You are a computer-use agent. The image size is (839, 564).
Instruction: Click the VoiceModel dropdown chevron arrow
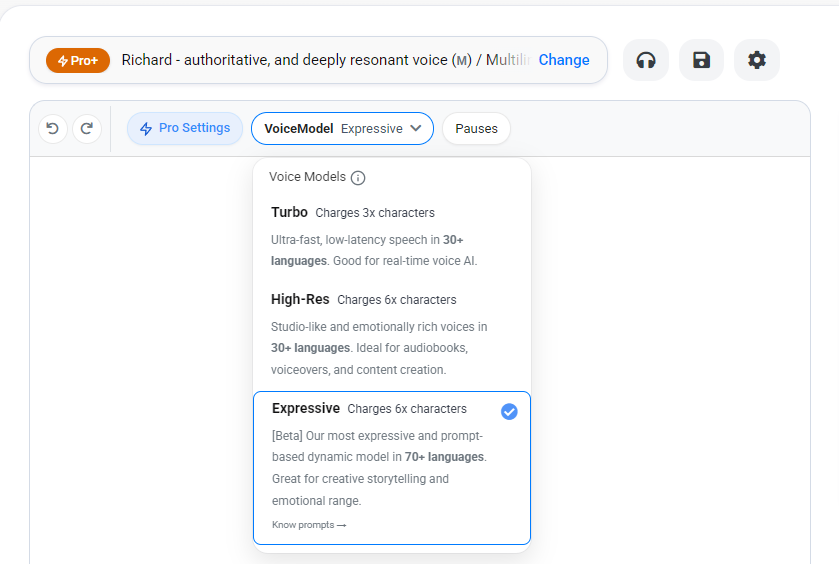tap(416, 128)
